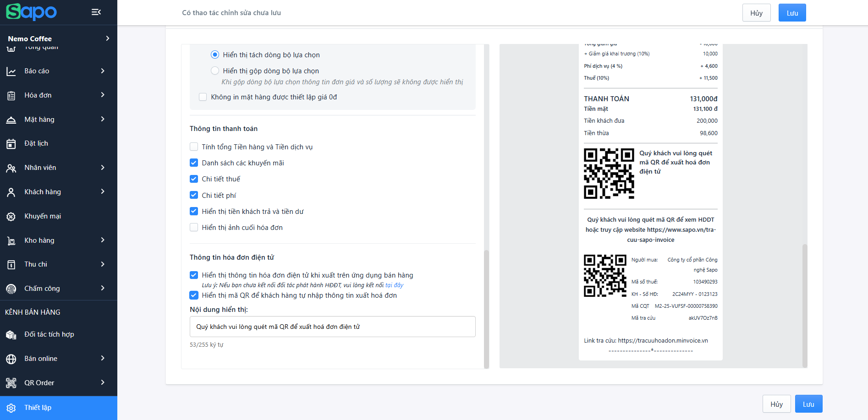
Task: Click the Chấm công fingerprint icon
Action: click(x=11, y=289)
